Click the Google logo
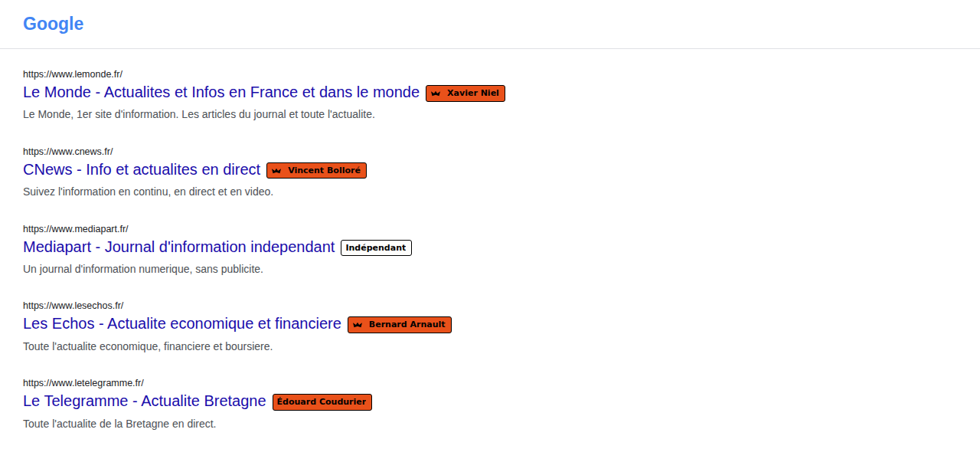Viewport: 980px width, 449px height. click(53, 24)
